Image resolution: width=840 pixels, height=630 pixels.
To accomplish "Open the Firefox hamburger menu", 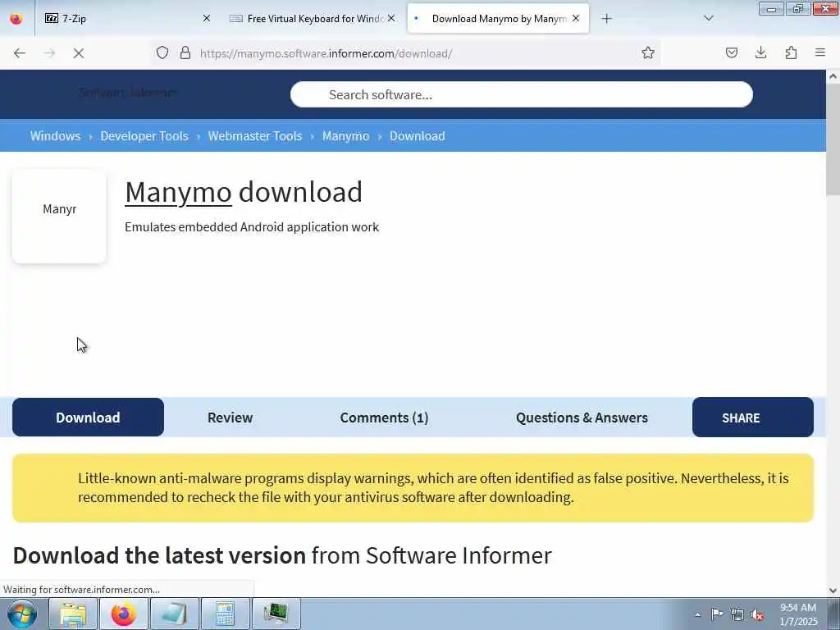I will pyautogui.click(x=820, y=52).
